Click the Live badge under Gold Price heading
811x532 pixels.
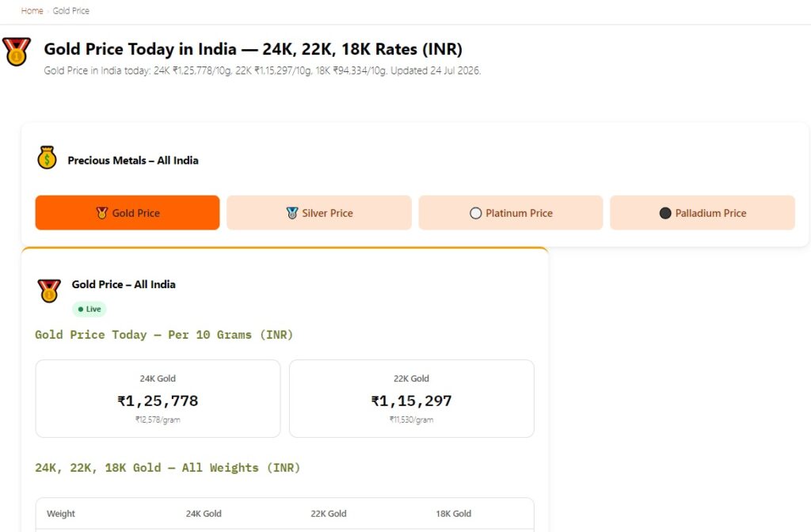click(x=89, y=310)
